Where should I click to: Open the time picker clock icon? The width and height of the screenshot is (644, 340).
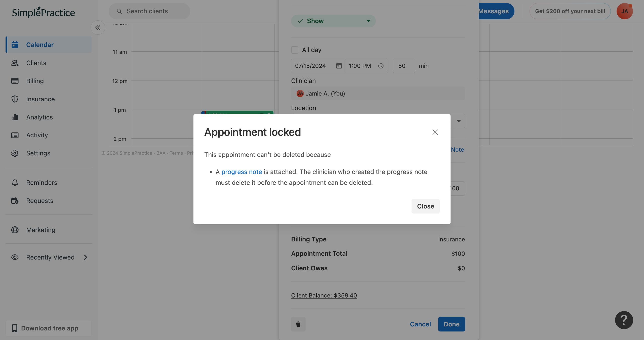381,66
